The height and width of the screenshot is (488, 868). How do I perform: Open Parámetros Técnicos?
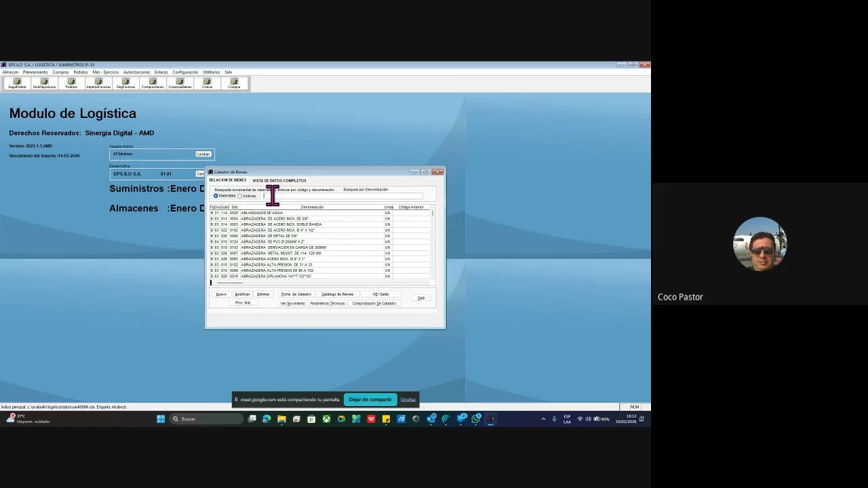[x=328, y=303]
